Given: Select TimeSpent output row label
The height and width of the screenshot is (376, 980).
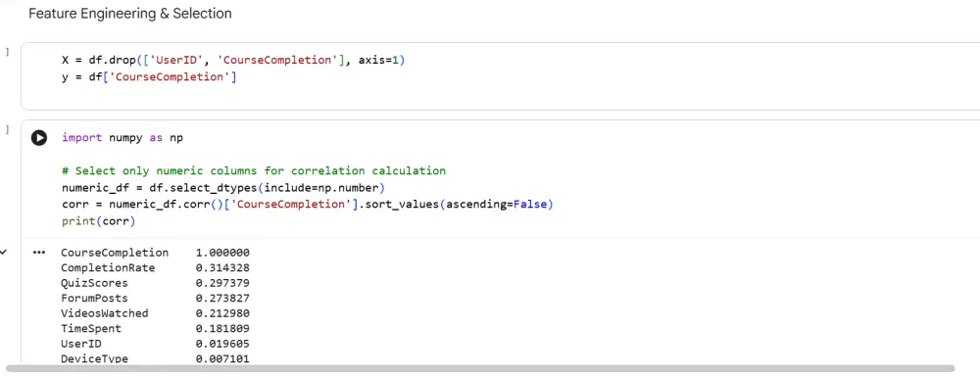Looking at the screenshot, I should [x=90, y=329].
